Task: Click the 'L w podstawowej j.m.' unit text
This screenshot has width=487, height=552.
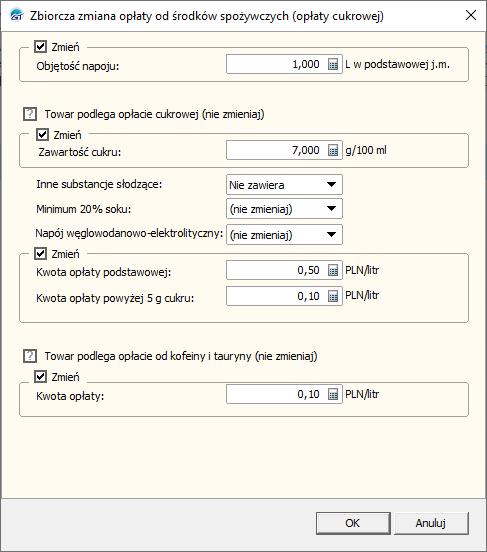Action: pos(397,65)
